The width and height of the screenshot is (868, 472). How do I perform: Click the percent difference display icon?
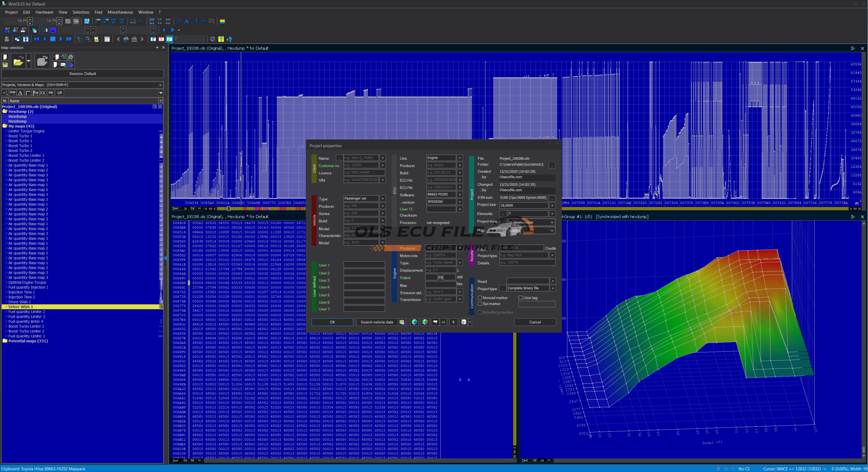pyautogui.click(x=179, y=21)
